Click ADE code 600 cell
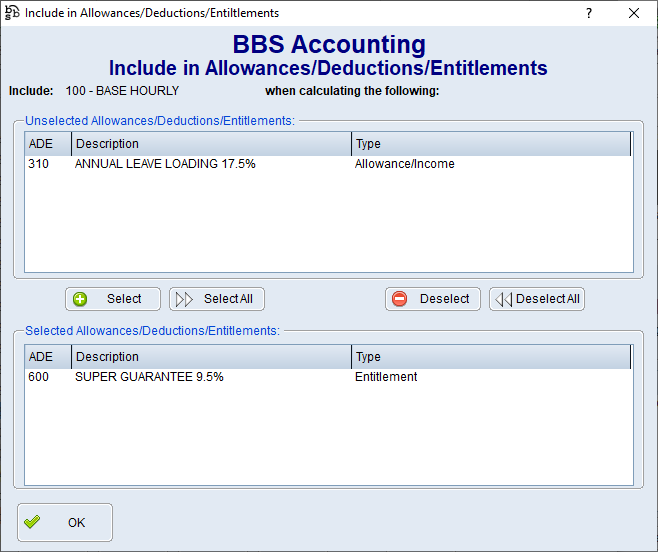This screenshot has height=552, width=658. pos(38,377)
